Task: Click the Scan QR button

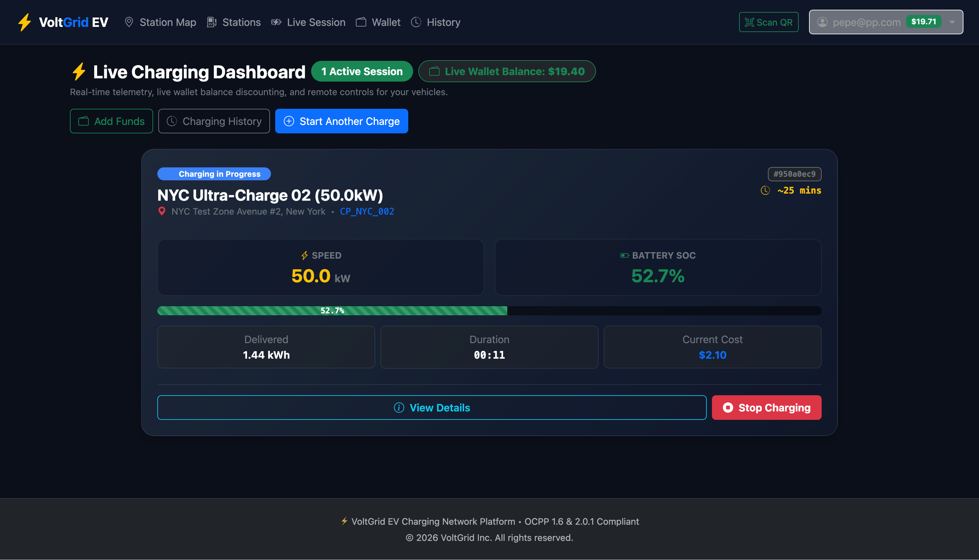Action: (x=769, y=22)
